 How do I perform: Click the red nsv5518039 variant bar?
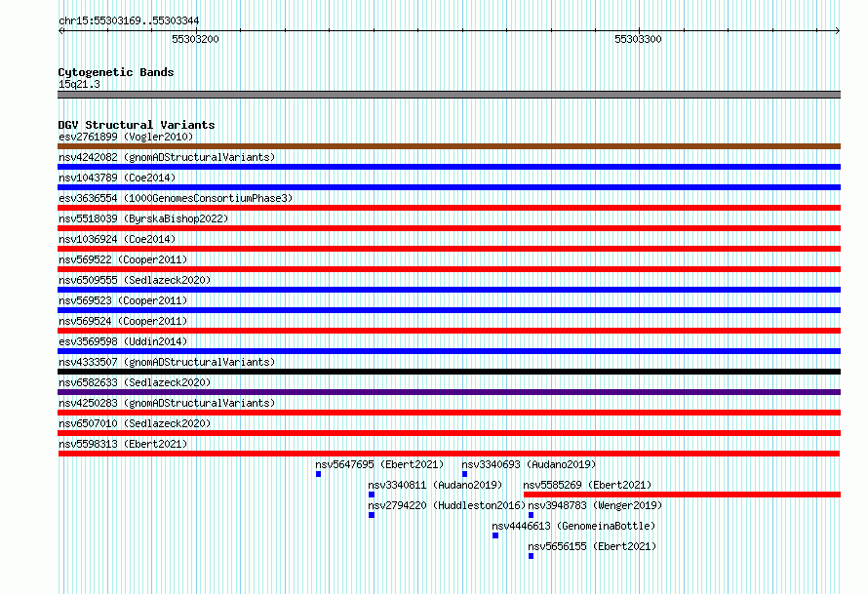(x=449, y=228)
